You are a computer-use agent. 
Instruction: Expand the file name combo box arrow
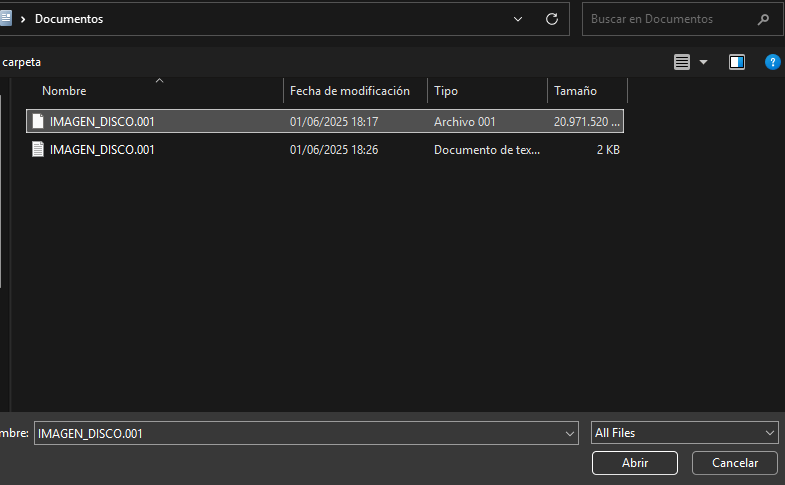click(x=570, y=433)
